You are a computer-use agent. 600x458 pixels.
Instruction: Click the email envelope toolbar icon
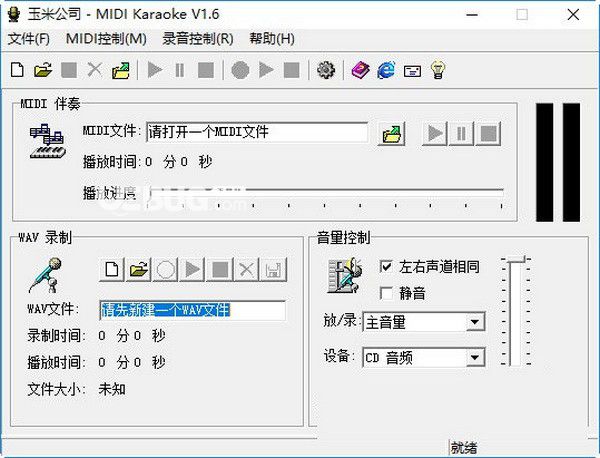(x=412, y=71)
